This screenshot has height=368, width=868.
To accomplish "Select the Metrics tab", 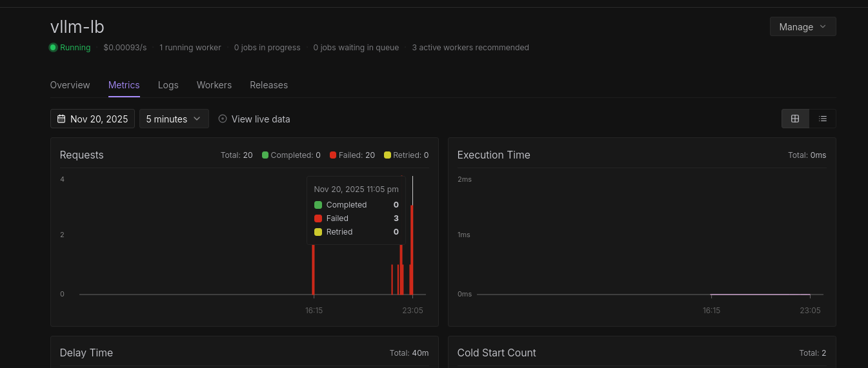I will coord(124,85).
